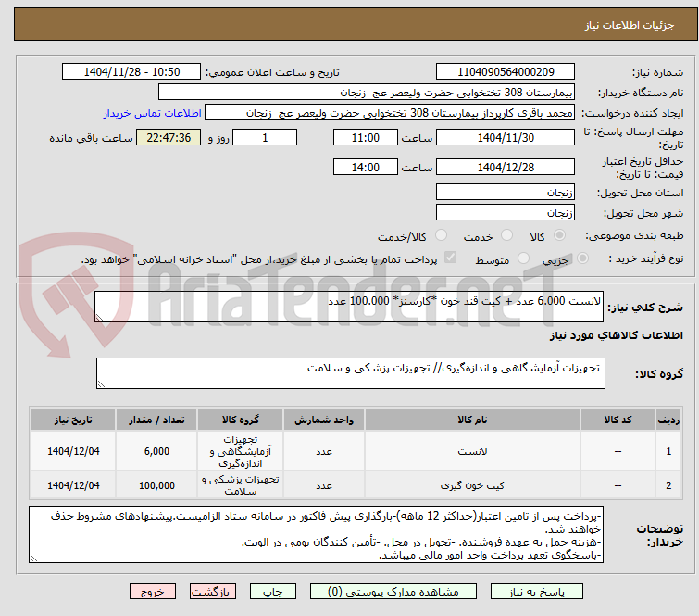Click the request creator field محمد باقری
Screen dimensions: 699x616
(x=390, y=113)
